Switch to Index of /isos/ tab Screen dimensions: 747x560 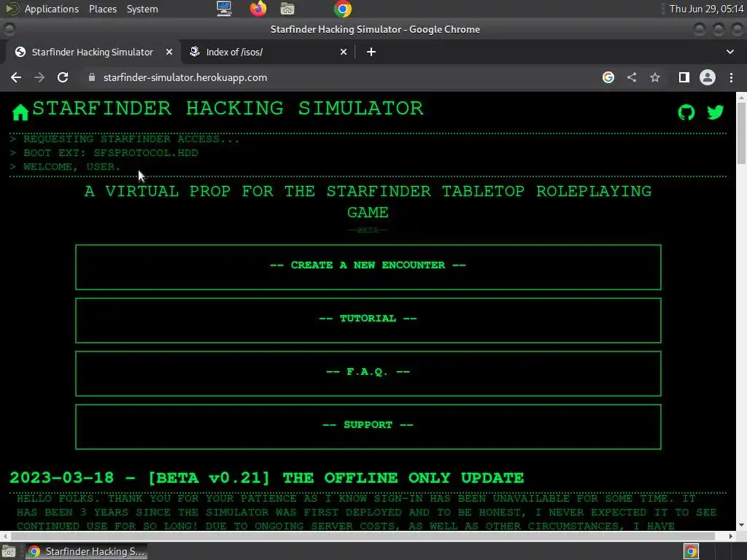(x=268, y=52)
